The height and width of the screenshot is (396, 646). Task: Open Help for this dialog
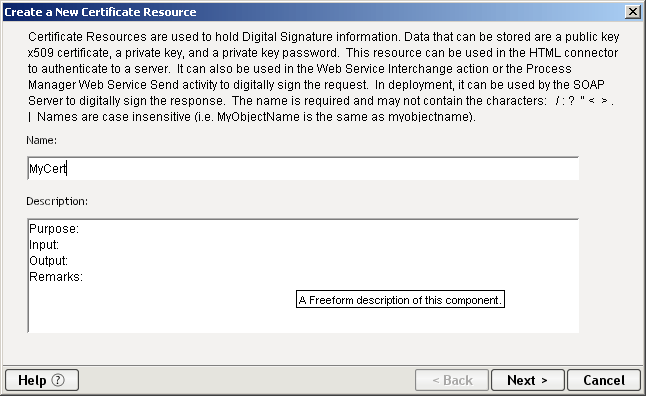pos(42,380)
